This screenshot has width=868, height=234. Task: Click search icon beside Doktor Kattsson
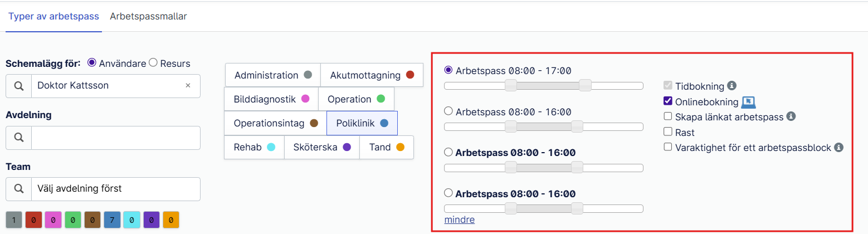18,86
